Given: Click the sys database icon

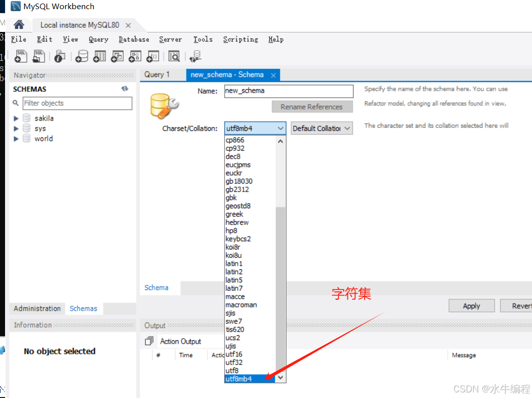Looking at the screenshot, I should tap(26, 128).
